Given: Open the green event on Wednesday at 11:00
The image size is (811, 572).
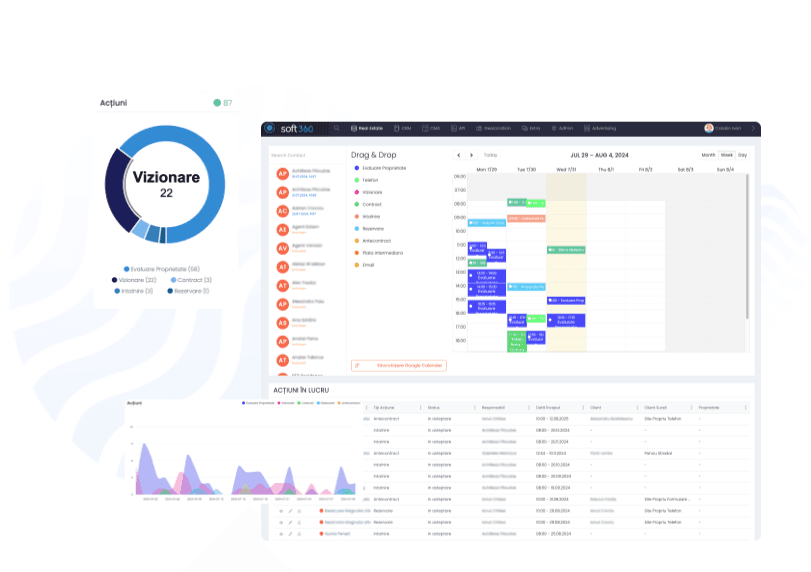Looking at the screenshot, I should (x=566, y=250).
